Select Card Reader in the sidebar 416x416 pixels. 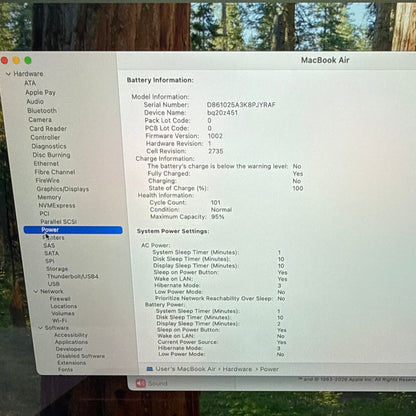tap(48, 128)
